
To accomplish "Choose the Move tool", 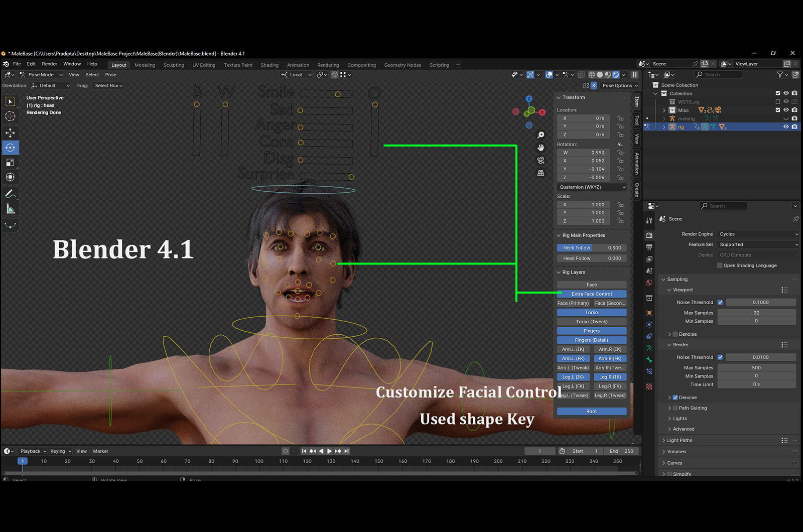I will 10,133.
